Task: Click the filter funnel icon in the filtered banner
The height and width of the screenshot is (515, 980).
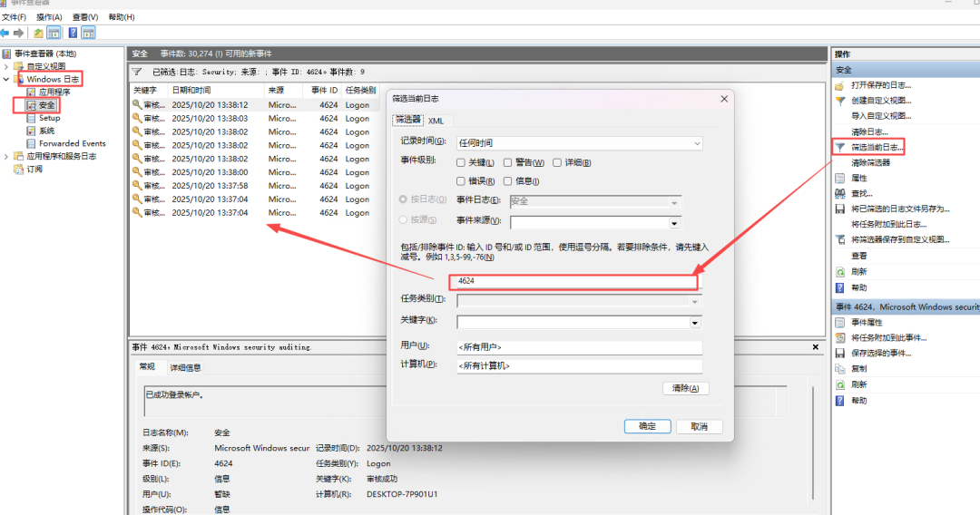Action: point(137,72)
